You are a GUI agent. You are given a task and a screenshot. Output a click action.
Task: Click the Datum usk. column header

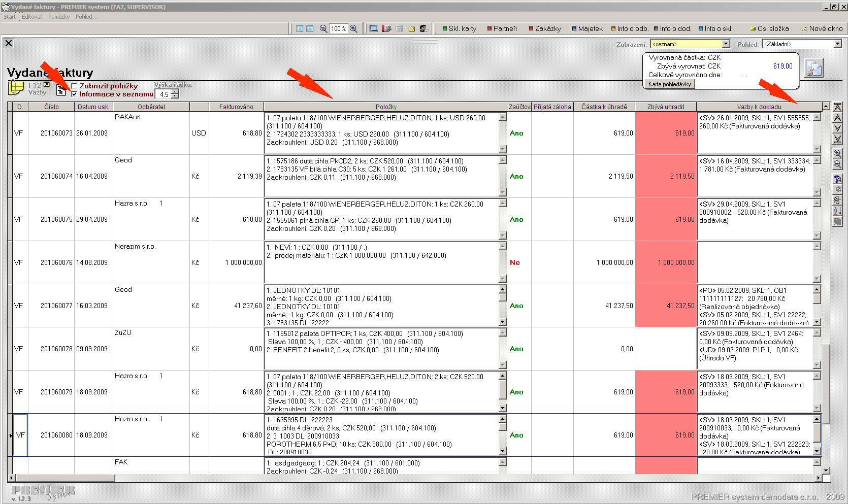pos(93,107)
